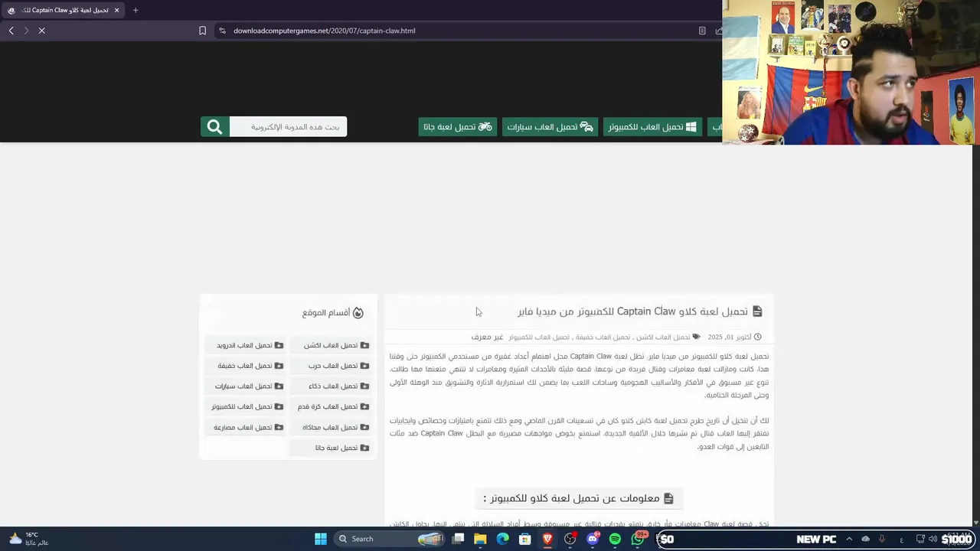
Task: Click the site information icon before URL
Action: tap(222, 31)
